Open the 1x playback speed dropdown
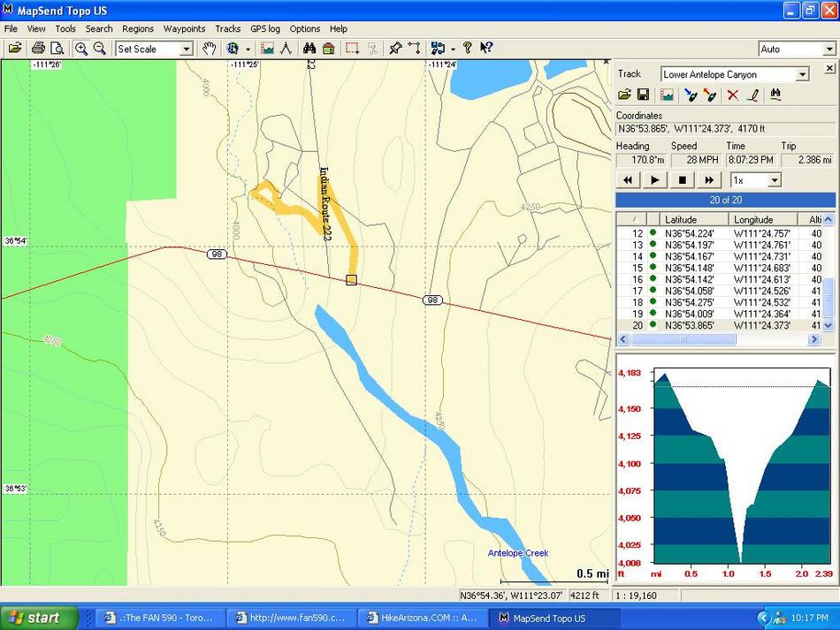This screenshot has height=630, width=840. [x=775, y=180]
